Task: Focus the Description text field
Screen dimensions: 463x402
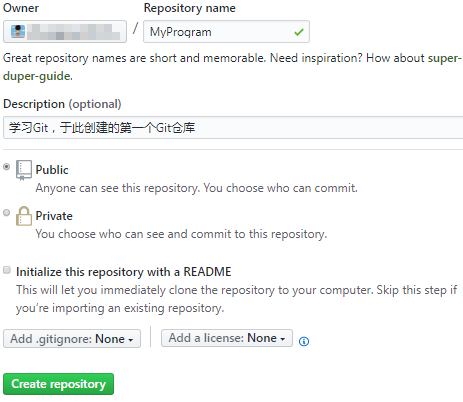Action: click(x=233, y=127)
